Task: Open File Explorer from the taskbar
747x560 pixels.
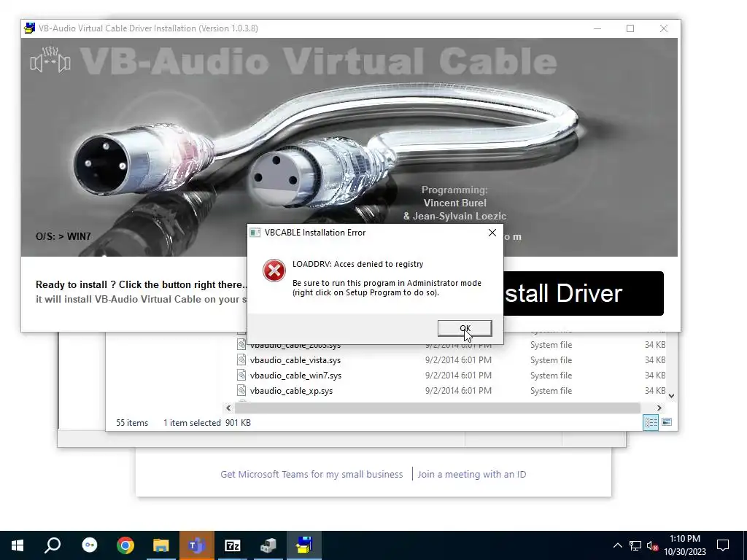Action: coord(161,545)
